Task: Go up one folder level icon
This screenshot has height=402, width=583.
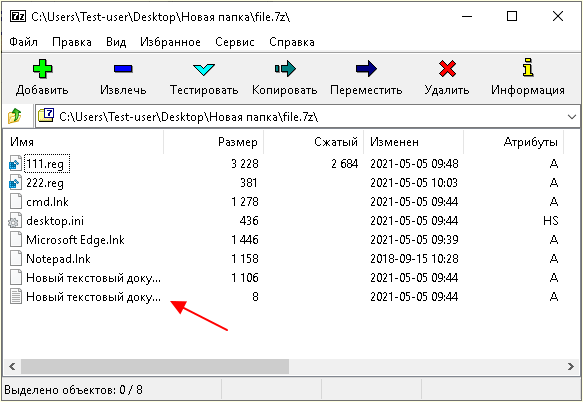Action: pyautogui.click(x=15, y=116)
